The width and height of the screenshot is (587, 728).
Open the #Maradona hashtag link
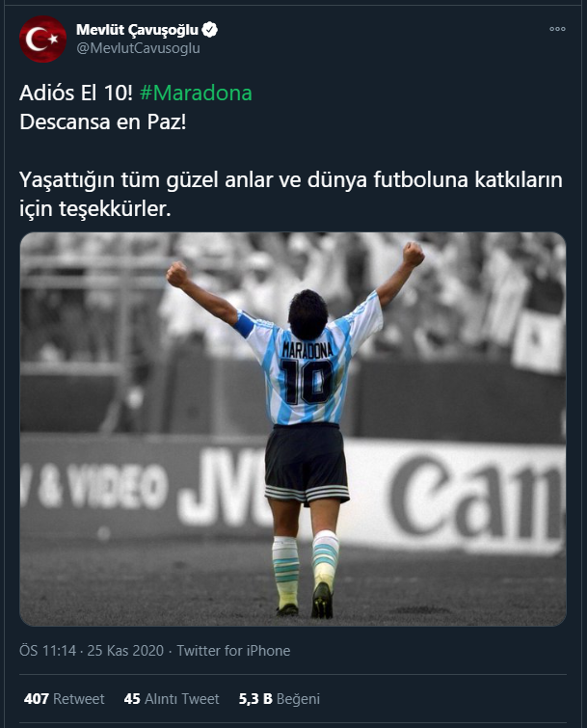point(196,93)
